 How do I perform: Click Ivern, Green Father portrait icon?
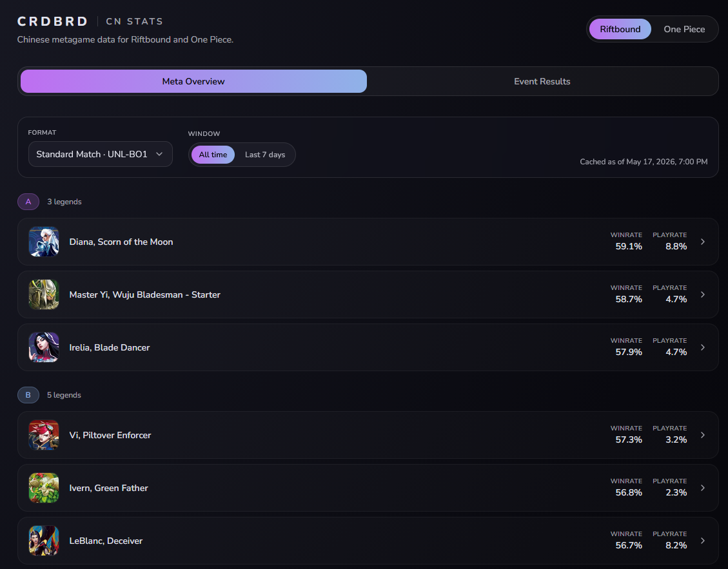click(x=44, y=488)
